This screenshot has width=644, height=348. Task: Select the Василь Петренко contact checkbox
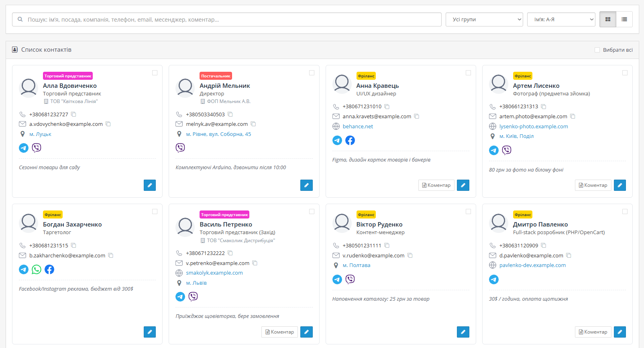pyautogui.click(x=312, y=212)
